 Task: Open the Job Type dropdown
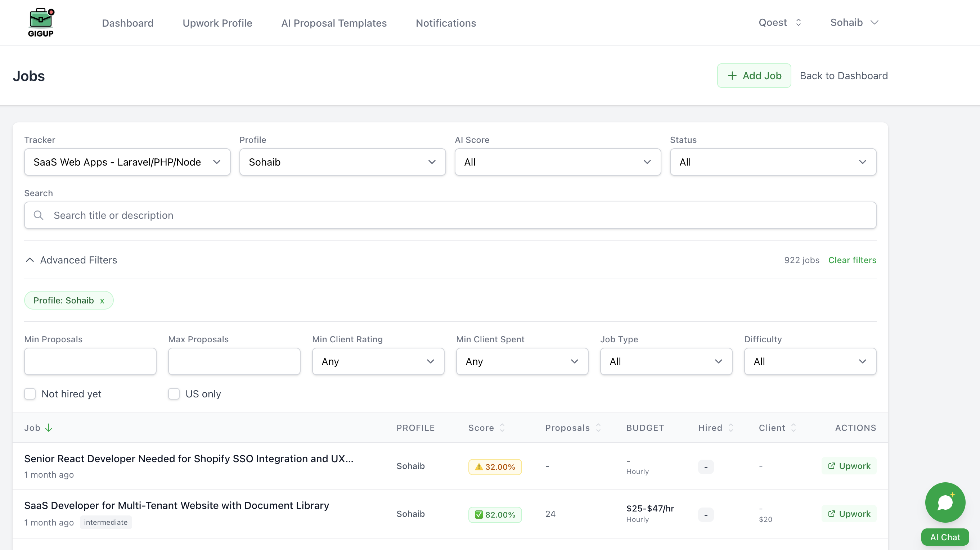[x=666, y=361]
